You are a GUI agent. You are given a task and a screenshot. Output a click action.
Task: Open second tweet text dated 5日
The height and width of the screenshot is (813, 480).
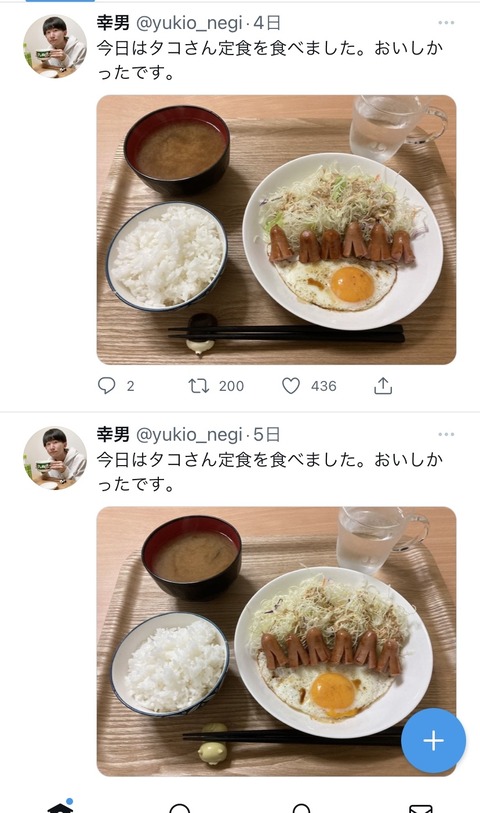[x=270, y=472]
